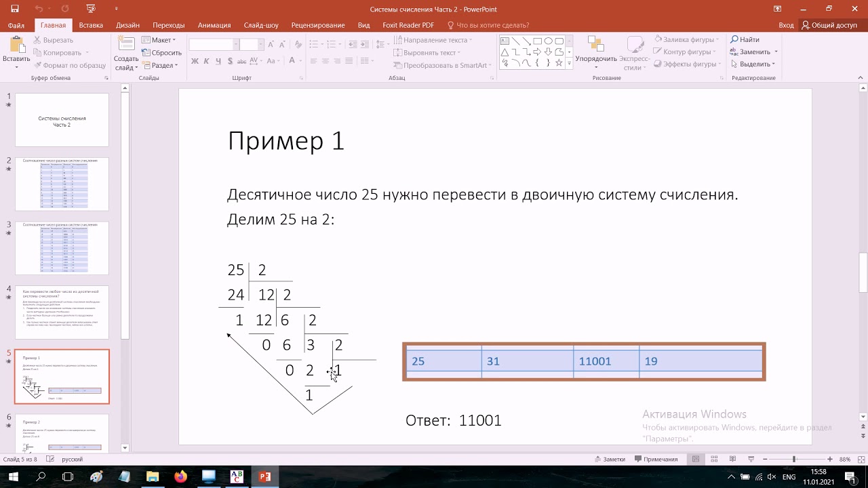Open File Explorer from the taskbar

[152, 476]
